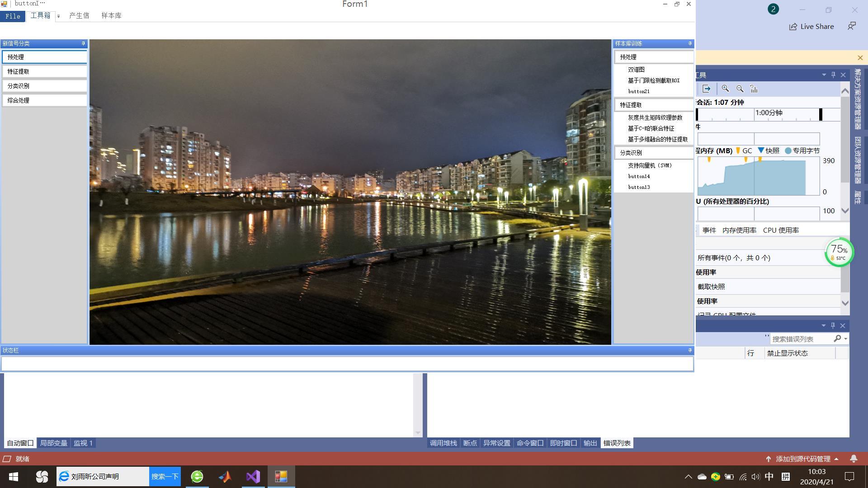Screen dimensions: 868x488
Task: Click 添加到源代码管理 in status bar
Action: tap(803, 459)
